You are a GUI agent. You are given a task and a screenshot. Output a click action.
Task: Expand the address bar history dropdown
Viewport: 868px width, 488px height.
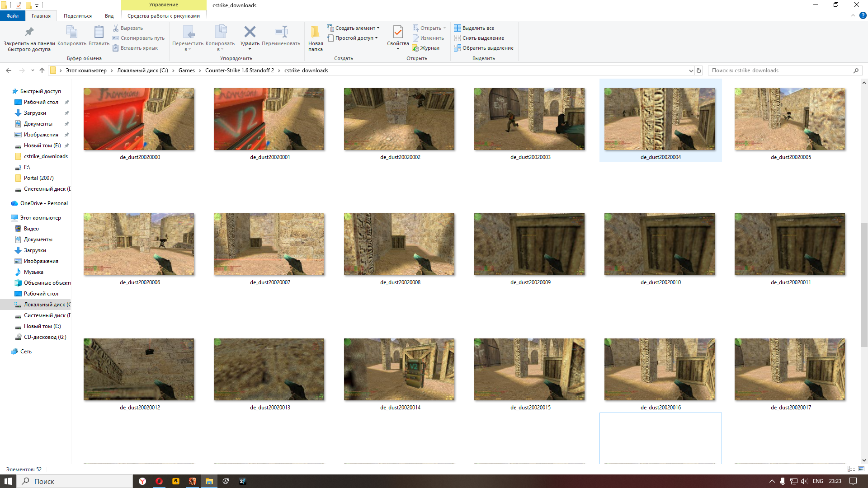coord(691,70)
